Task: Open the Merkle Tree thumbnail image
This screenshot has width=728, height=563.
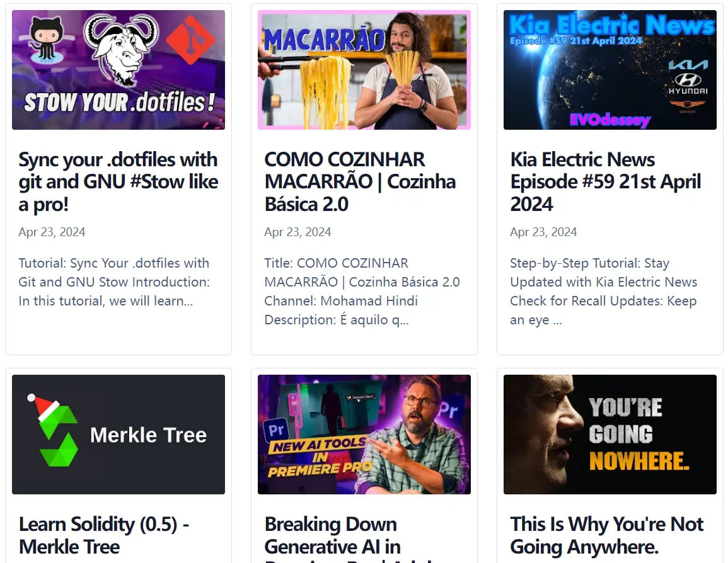Action: 118,435
